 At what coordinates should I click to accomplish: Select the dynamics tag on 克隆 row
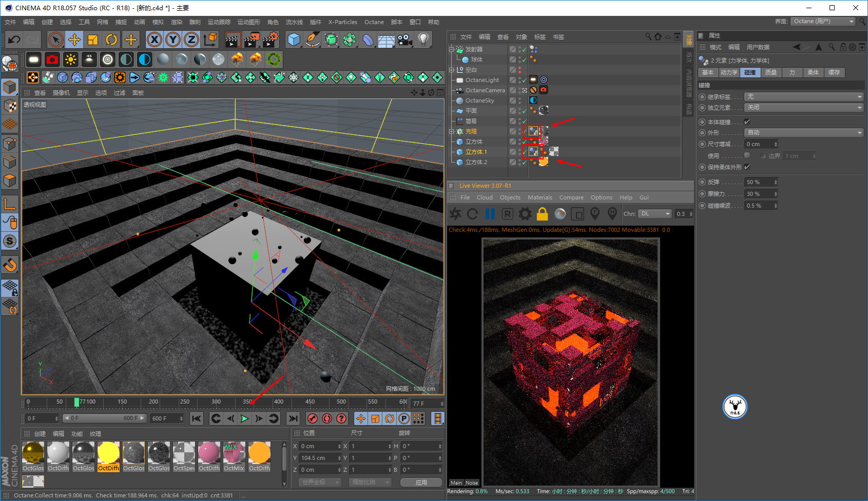pyautogui.click(x=534, y=131)
